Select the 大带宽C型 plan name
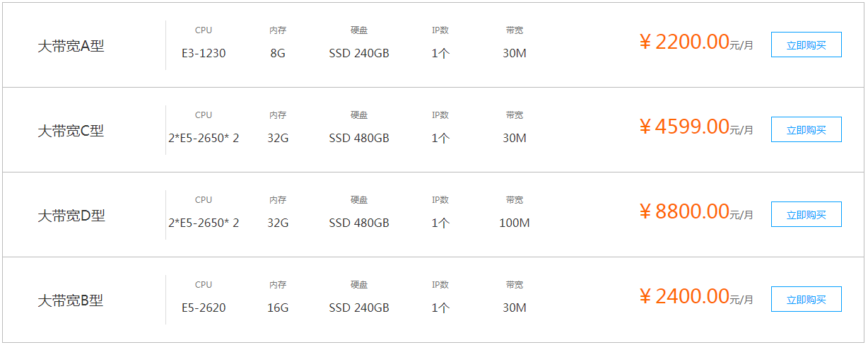Image resolution: width=868 pixels, height=345 pixels. coord(71,131)
